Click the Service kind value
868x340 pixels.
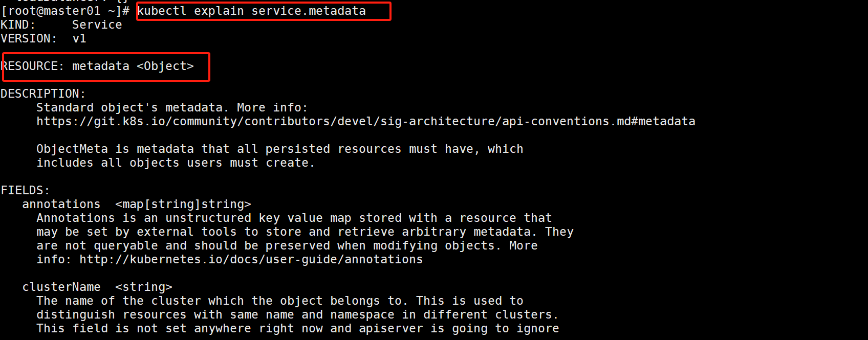(97, 25)
